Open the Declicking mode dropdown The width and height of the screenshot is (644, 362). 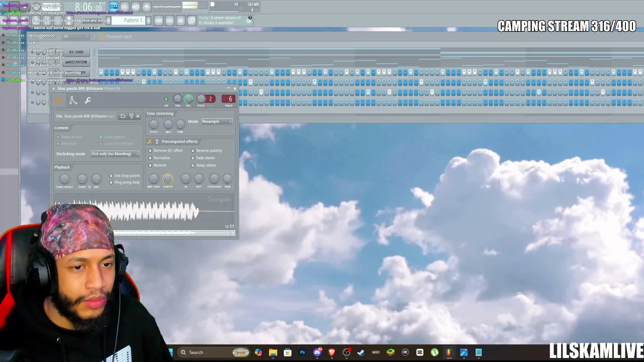pos(115,154)
